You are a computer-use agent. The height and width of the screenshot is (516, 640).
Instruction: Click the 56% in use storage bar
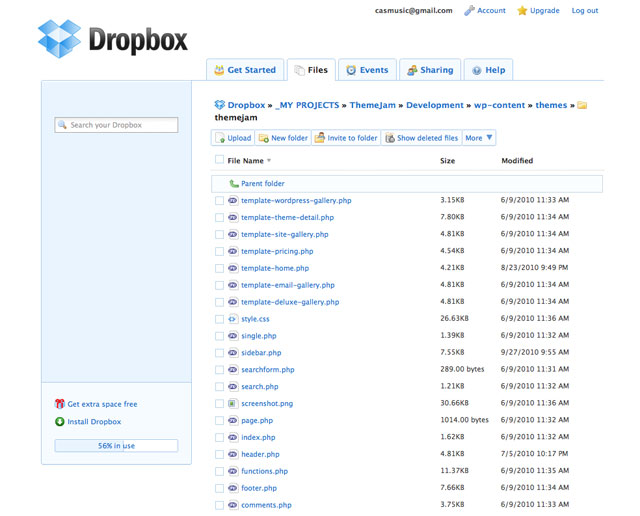[x=116, y=445]
